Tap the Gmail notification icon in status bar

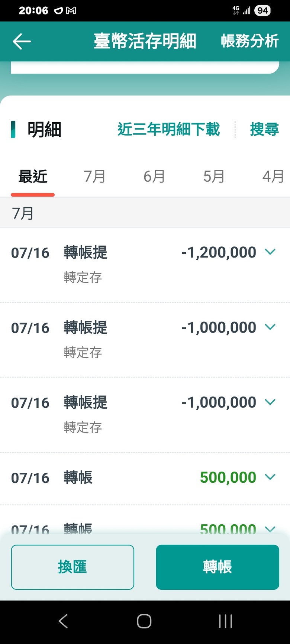pos(71,11)
